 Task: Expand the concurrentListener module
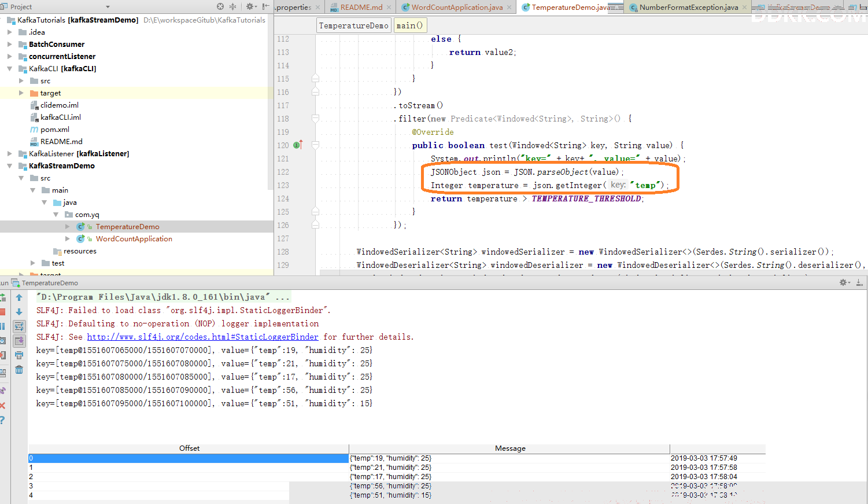coord(9,57)
